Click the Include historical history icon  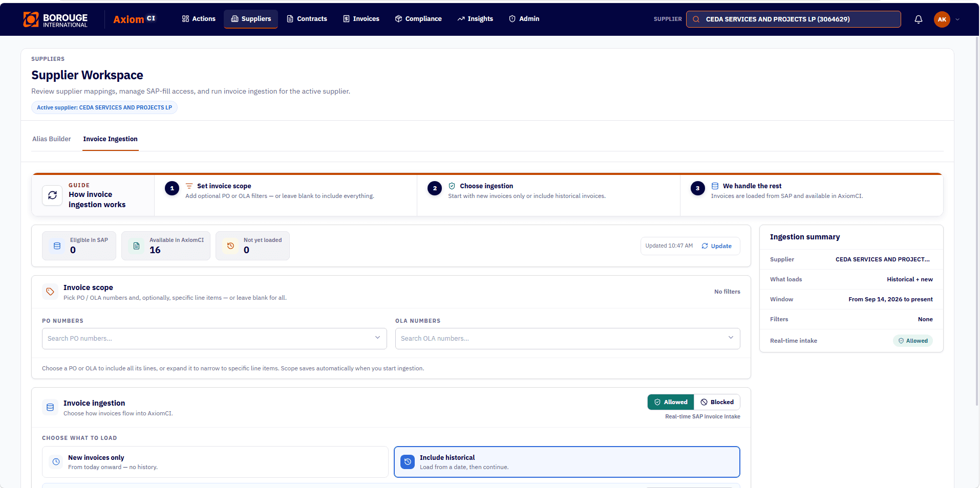[x=408, y=462]
